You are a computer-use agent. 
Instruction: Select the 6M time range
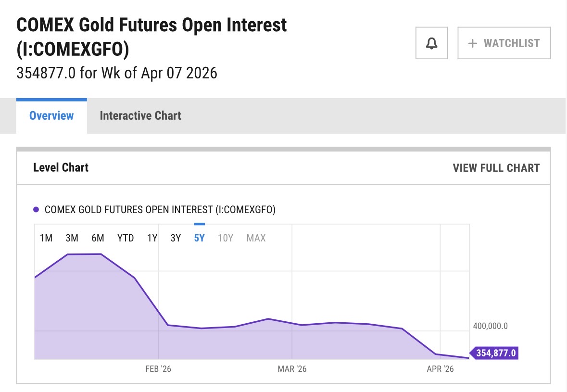pyautogui.click(x=98, y=238)
